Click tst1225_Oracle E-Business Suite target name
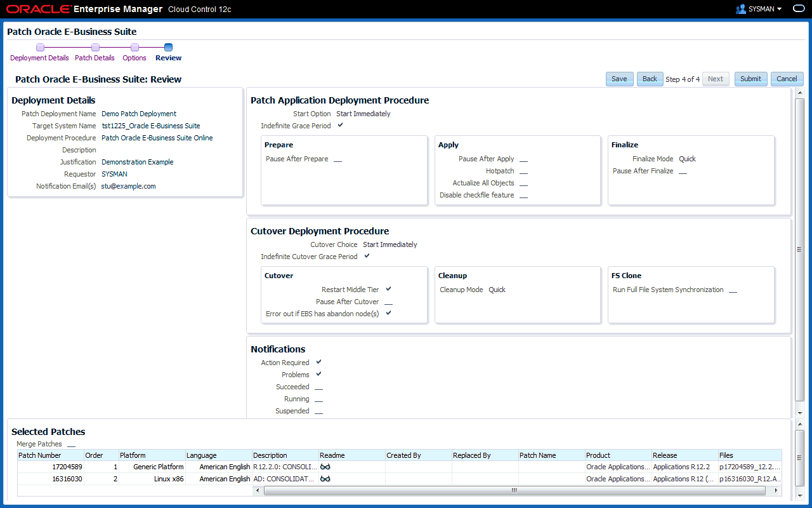 [151, 126]
